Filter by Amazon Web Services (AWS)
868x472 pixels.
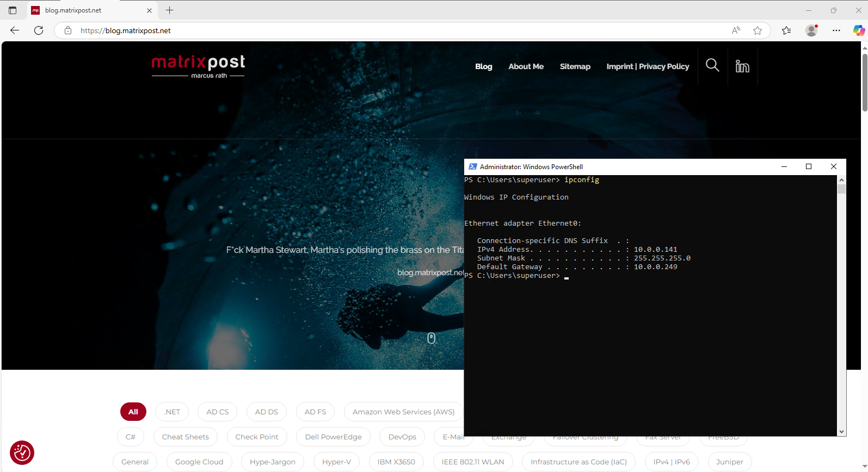[404, 412]
